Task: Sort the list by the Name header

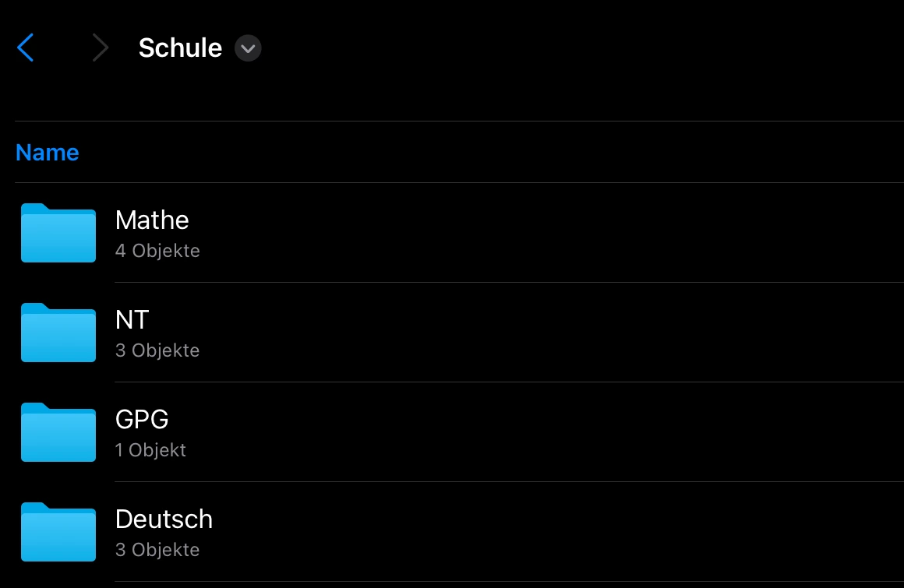Action: click(x=48, y=152)
